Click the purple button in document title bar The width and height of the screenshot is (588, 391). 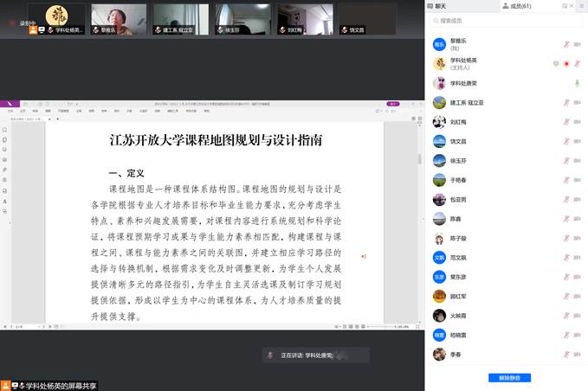393,104
